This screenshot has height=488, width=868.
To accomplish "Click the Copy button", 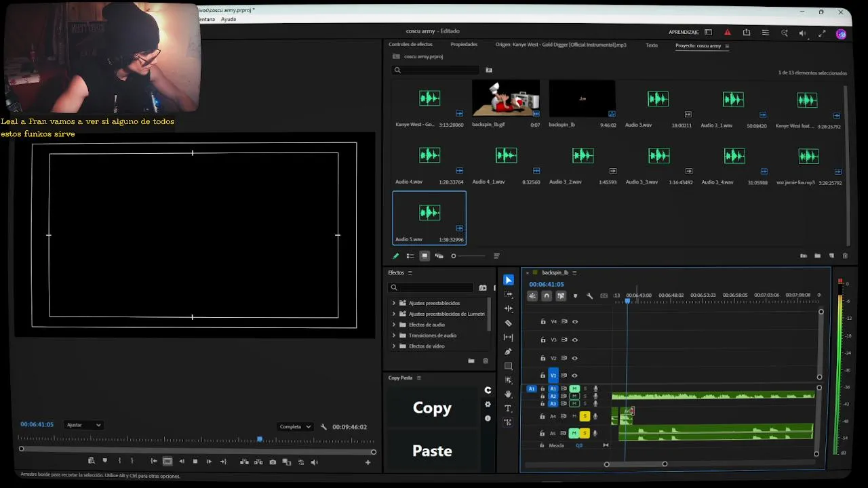I will (x=432, y=407).
